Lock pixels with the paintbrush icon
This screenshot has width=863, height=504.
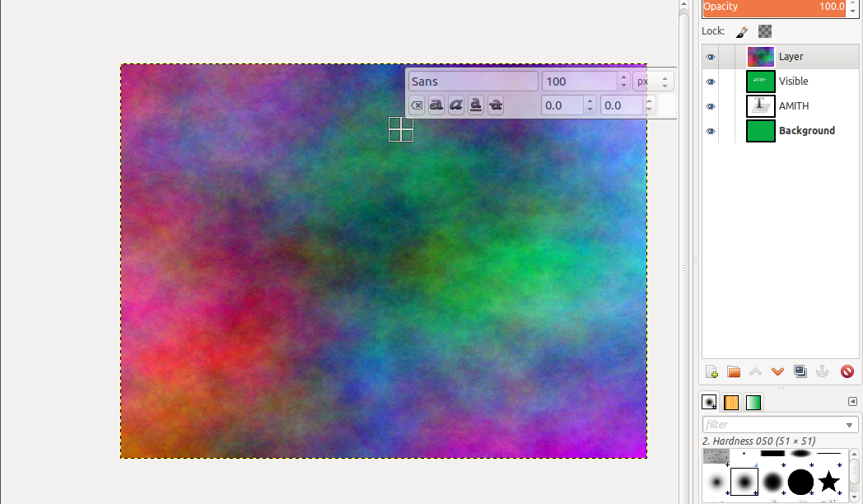[742, 32]
